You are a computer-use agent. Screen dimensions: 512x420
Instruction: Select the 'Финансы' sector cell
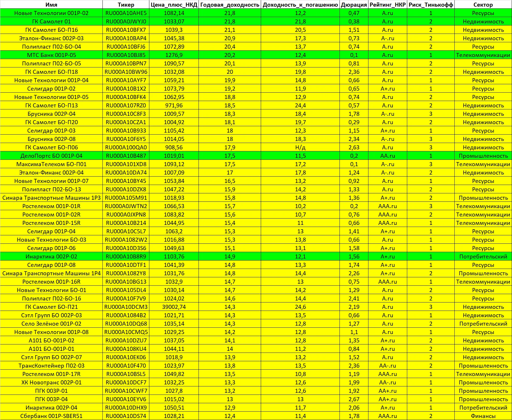pyautogui.click(x=483, y=416)
